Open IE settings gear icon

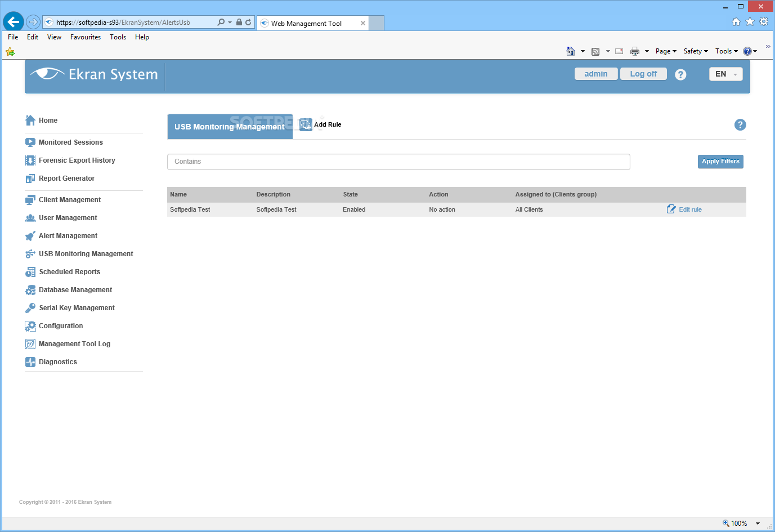pos(764,21)
